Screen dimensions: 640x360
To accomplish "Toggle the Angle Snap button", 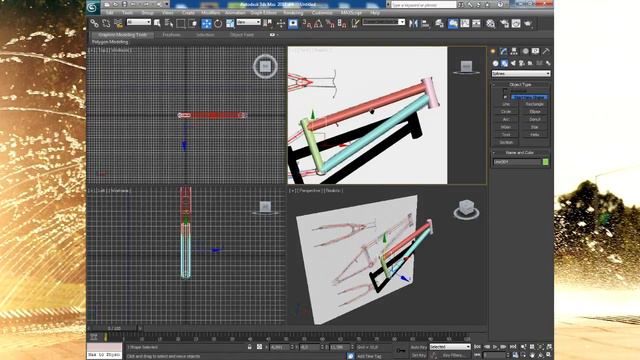I will (318, 23).
